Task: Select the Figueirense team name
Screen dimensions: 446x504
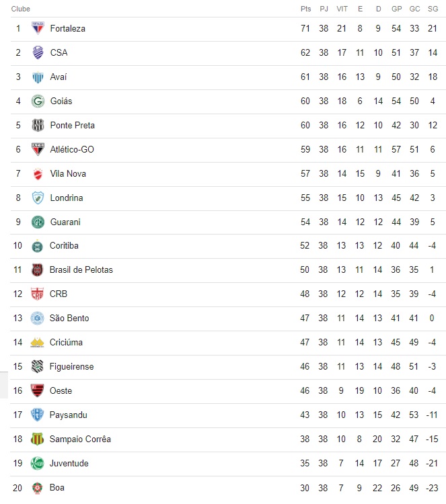Action: click(x=71, y=366)
